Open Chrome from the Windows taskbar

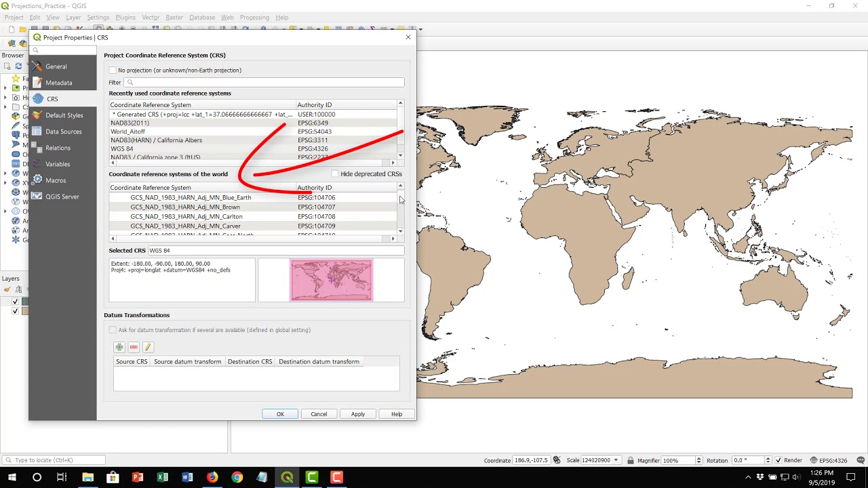237,477
